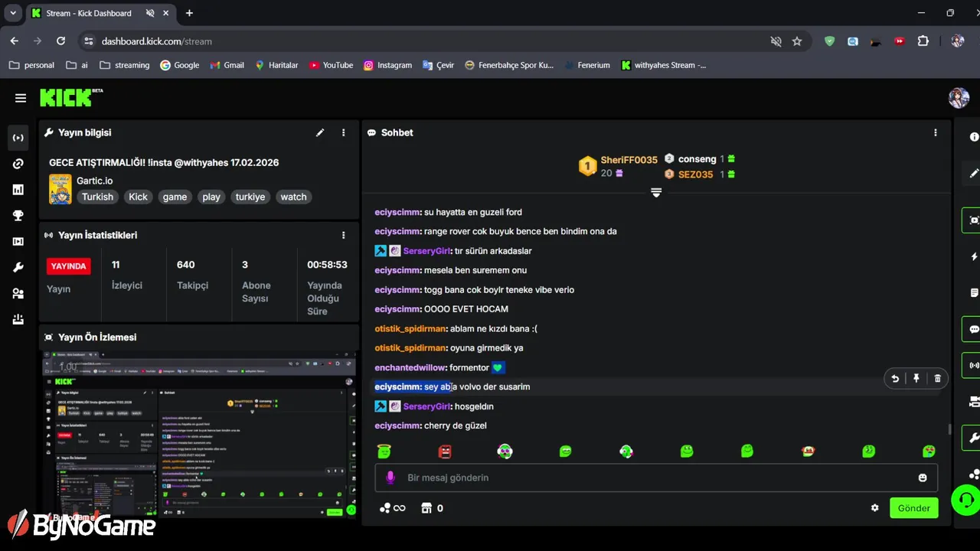Click the channel points infinity icon
Image resolution: width=980 pixels, height=551 pixels.
click(392, 508)
